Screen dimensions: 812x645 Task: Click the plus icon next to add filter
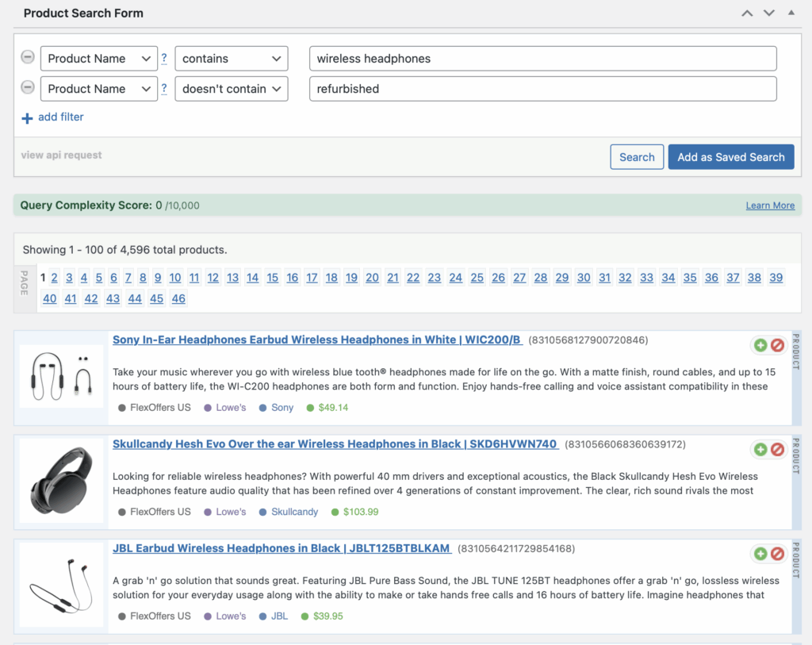[x=27, y=118]
